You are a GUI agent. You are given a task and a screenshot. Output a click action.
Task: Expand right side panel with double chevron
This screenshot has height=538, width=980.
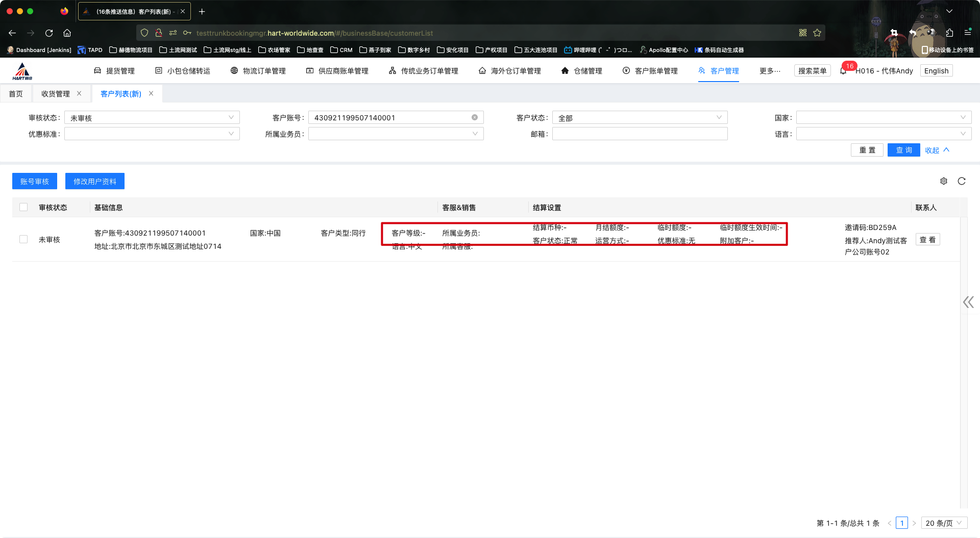pos(968,302)
